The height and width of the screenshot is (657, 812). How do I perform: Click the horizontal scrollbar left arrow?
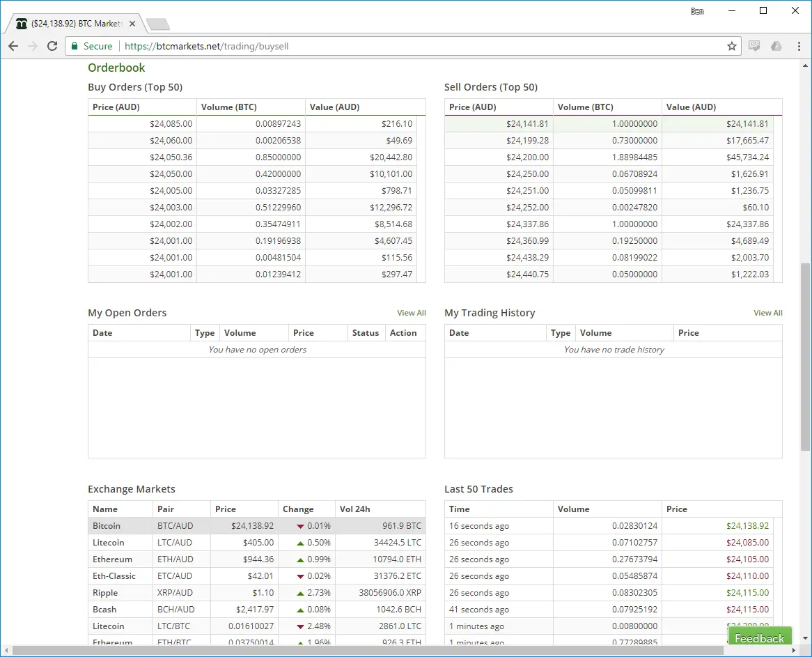(x=6, y=650)
